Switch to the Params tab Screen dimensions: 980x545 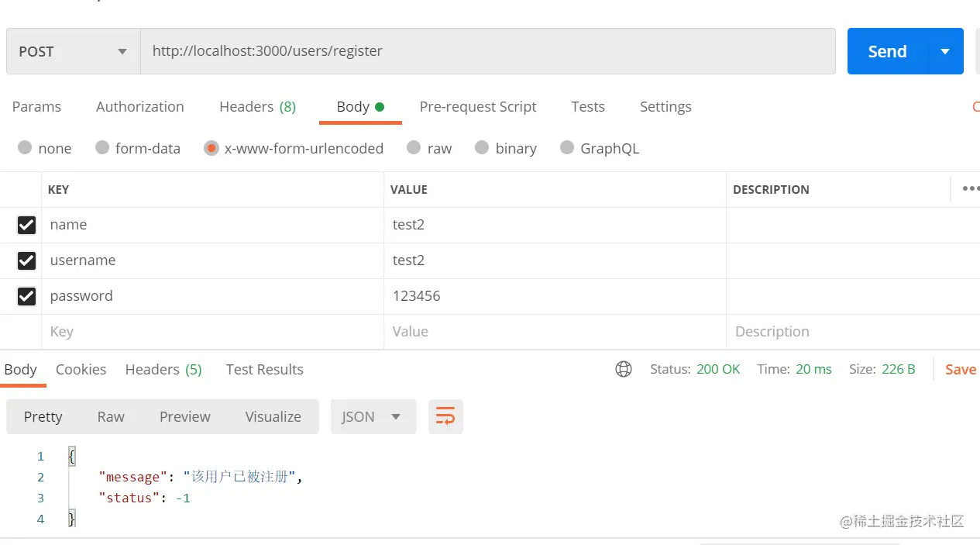tap(36, 106)
